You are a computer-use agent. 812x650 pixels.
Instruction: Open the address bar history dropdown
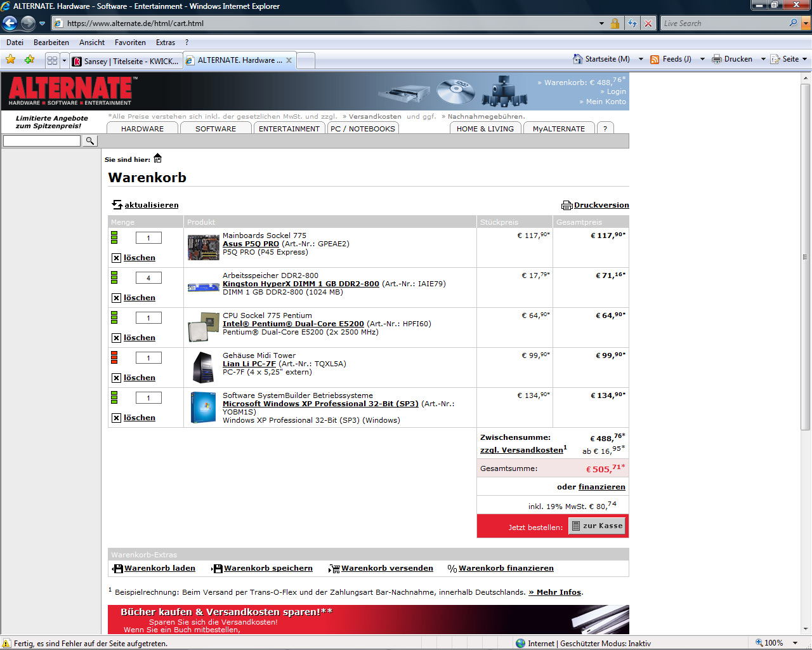click(x=601, y=23)
